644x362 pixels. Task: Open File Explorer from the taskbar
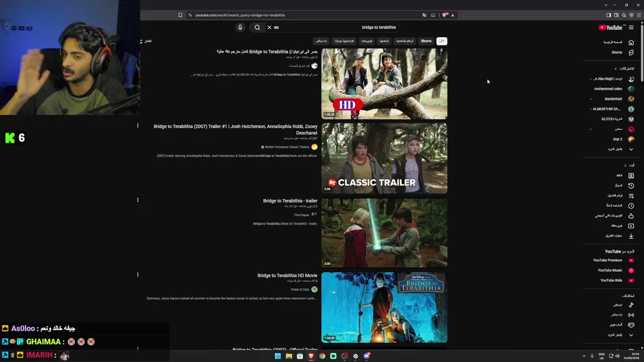tap(289, 356)
